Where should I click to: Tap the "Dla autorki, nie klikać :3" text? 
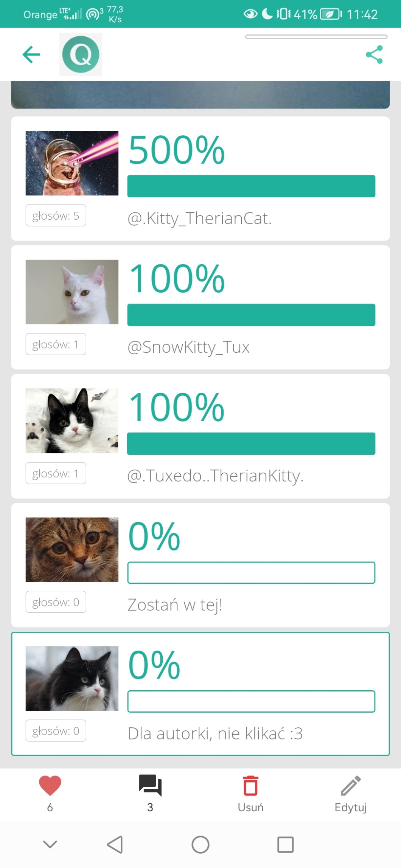pos(215,733)
